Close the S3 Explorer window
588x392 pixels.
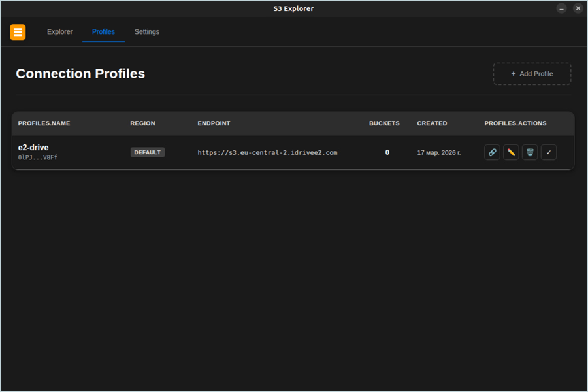(x=578, y=8)
